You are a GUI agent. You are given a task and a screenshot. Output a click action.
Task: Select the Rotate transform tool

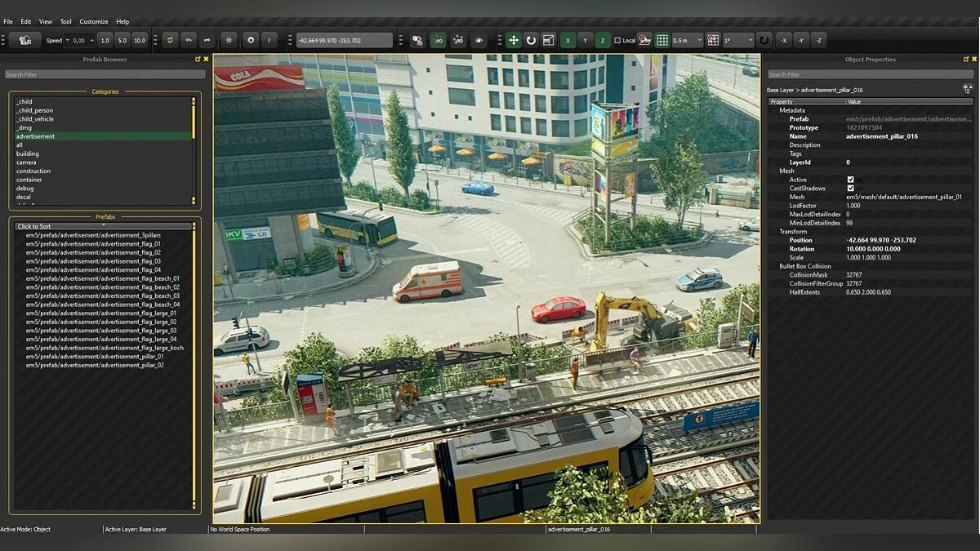[531, 40]
